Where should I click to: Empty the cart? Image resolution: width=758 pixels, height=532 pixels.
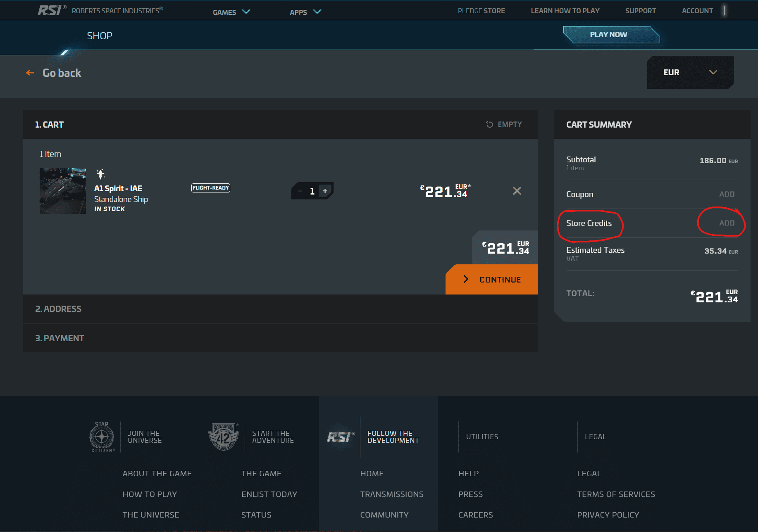(x=504, y=124)
